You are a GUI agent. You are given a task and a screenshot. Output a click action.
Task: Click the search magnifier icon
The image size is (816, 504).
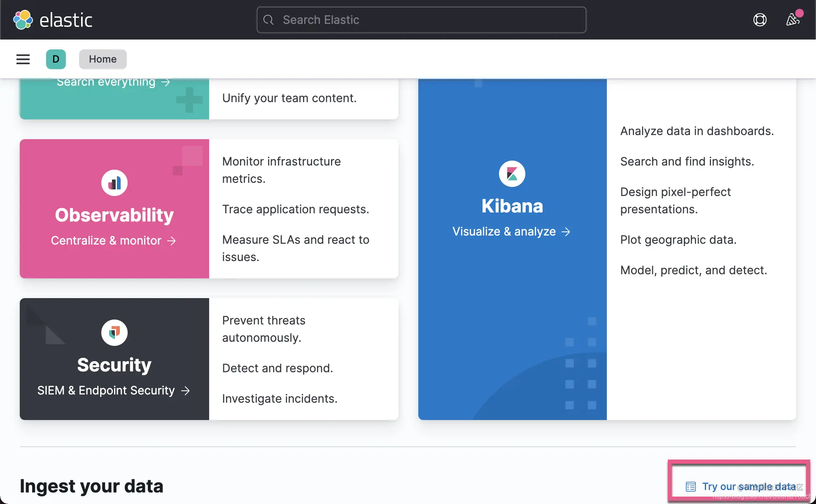click(268, 20)
